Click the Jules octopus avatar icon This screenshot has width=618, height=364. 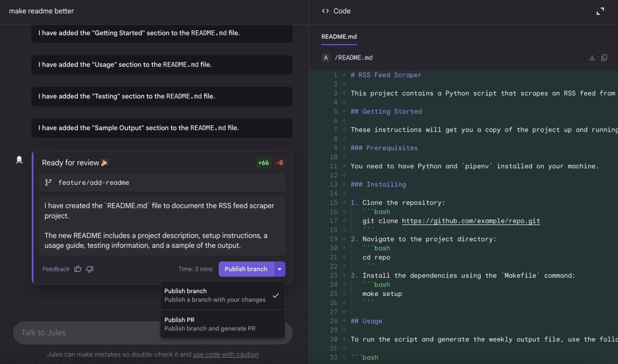click(x=19, y=160)
